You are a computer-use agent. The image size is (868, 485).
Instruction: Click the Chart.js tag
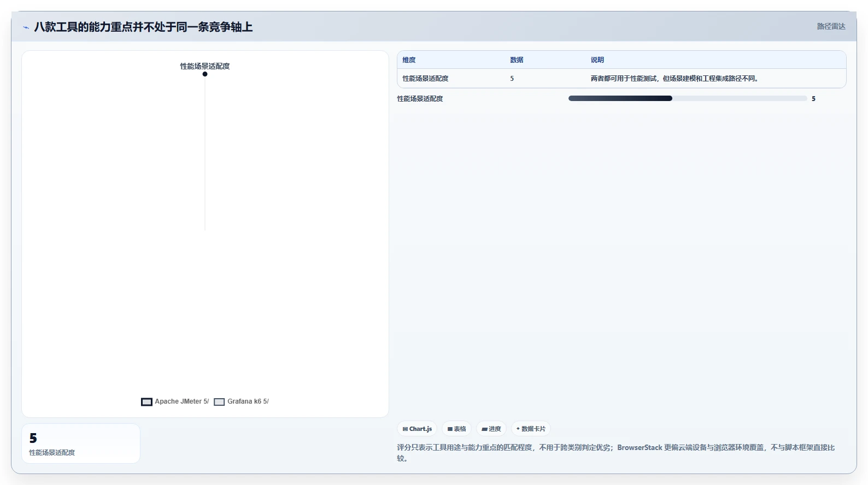point(417,429)
